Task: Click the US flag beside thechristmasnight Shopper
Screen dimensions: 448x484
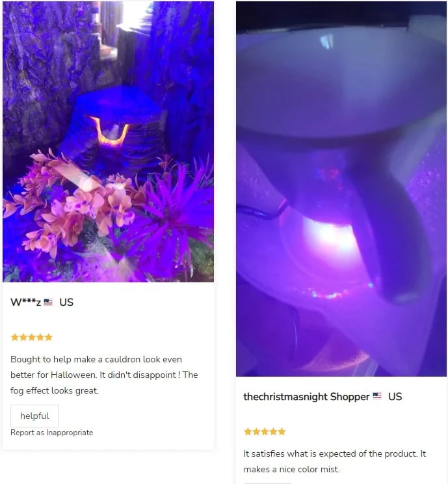Action: (x=377, y=396)
